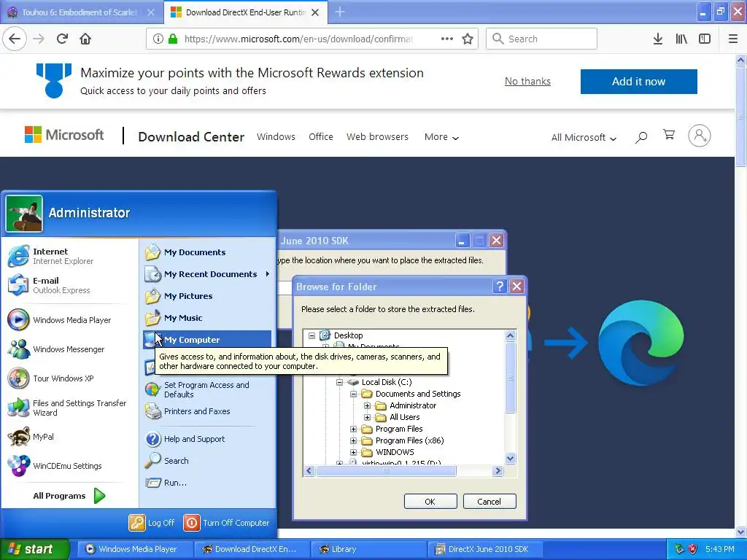Open a new browser tab
Image resolution: width=747 pixels, height=560 pixels.
coord(340,12)
